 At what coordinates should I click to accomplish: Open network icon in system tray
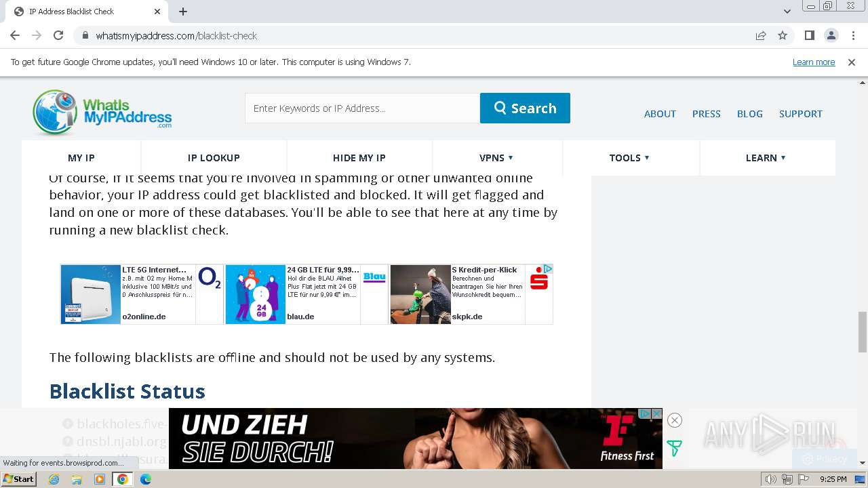(x=787, y=479)
